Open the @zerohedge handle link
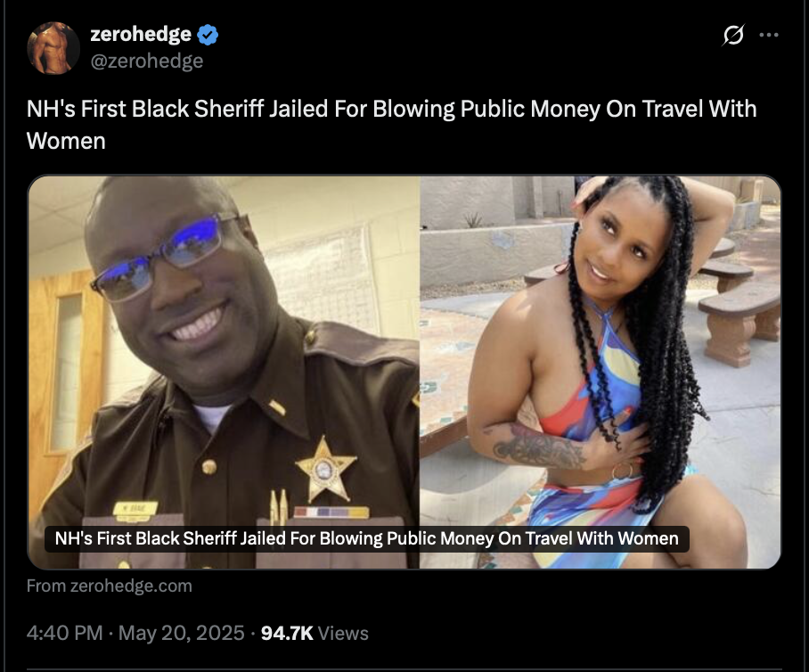Screen dimensions: 809x672 coord(146,61)
